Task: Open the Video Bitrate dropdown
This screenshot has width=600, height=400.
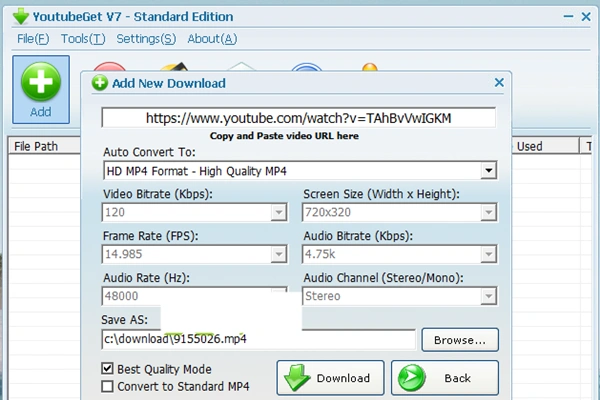Action: click(x=278, y=213)
